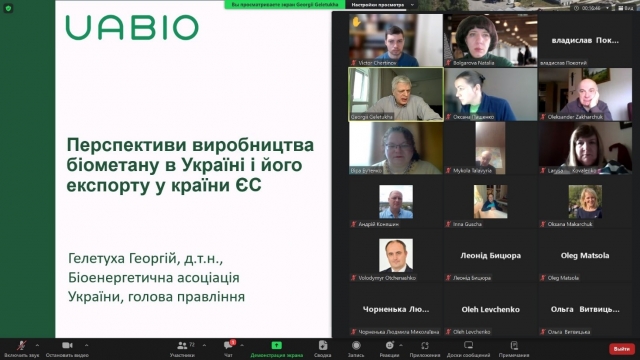Start recording with the Запись icon

[356, 345]
